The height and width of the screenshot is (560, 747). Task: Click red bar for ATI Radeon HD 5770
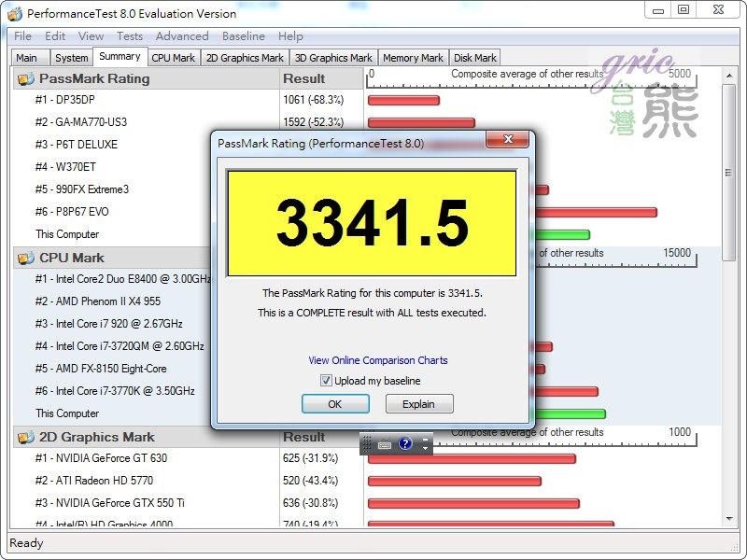[x=455, y=482]
